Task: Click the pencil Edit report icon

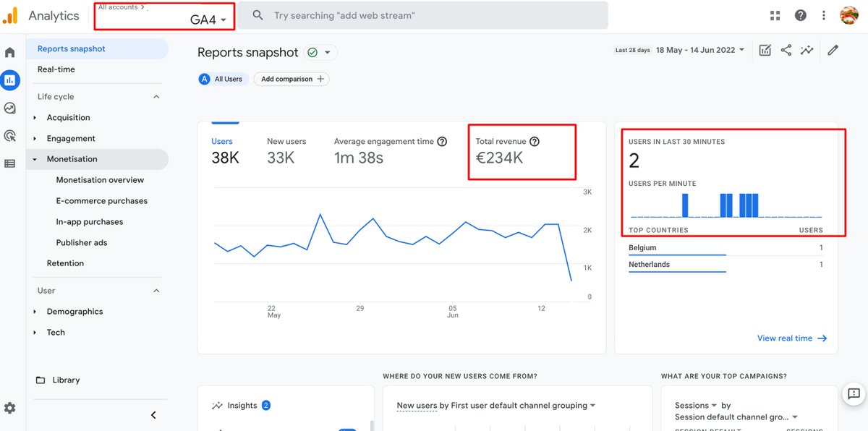Action: tap(832, 50)
